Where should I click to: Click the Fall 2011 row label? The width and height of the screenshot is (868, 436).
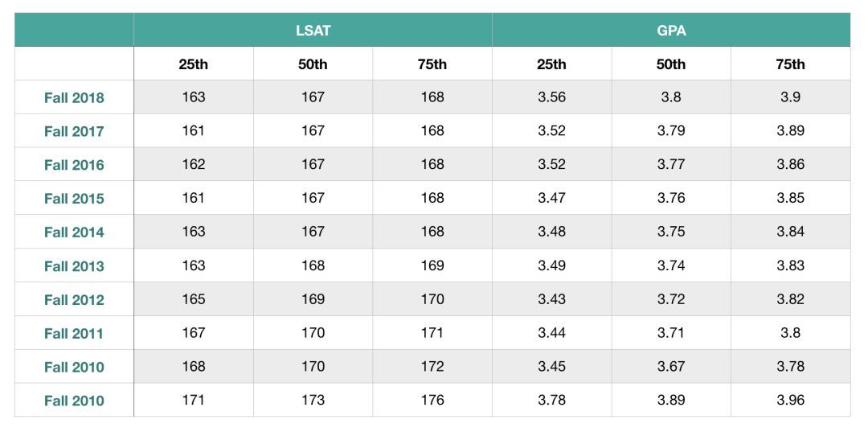coord(74,334)
